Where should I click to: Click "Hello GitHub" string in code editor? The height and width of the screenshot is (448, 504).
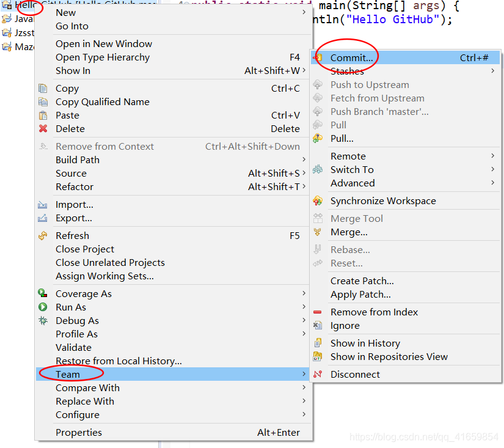pyautogui.click(x=392, y=20)
